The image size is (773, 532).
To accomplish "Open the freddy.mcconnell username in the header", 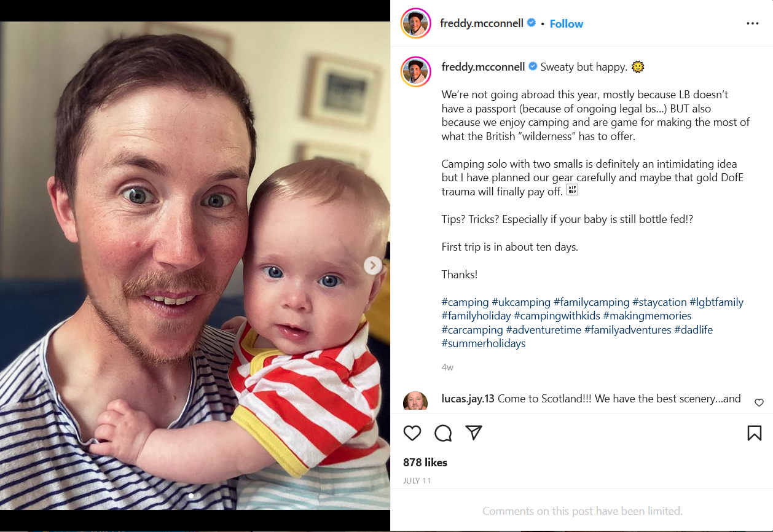I will pyautogui.click(x=482, y=23).
